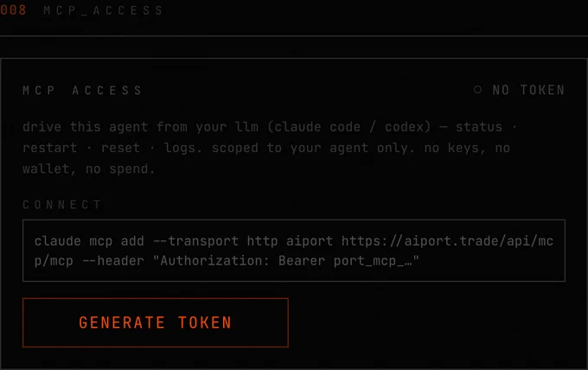Click the word 'status' in the description

tap(479, 127)
